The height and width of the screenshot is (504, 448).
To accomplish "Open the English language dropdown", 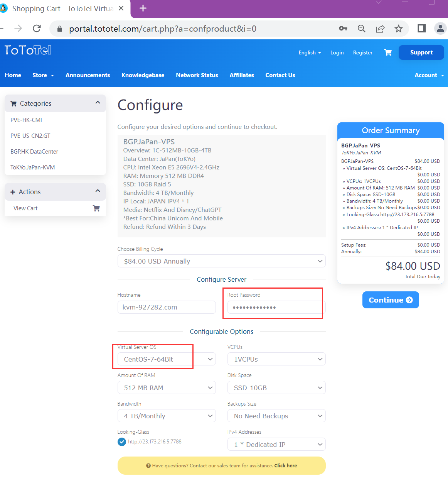I will pos(310,52).
